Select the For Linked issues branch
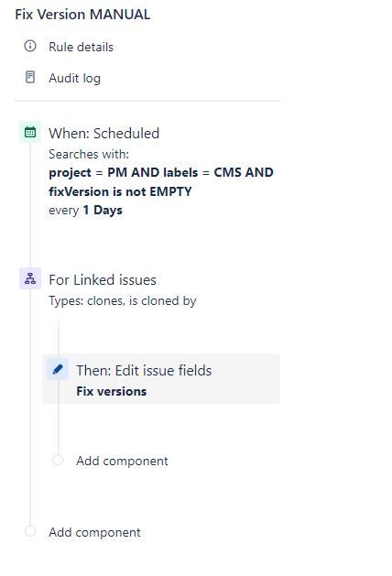392x576 pixels. (x=103, y=280)
